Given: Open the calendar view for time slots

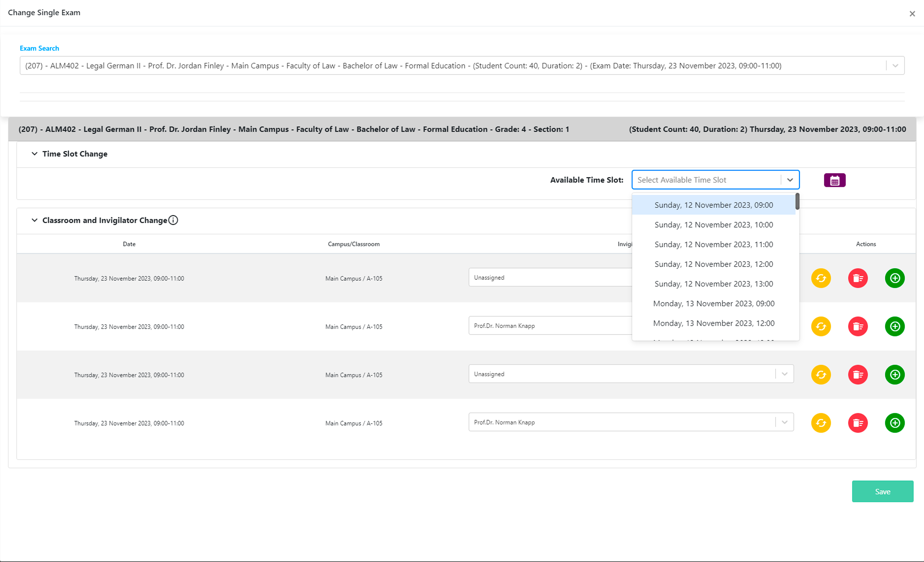Looking at the screenshot, I should [x=834, y=180].
